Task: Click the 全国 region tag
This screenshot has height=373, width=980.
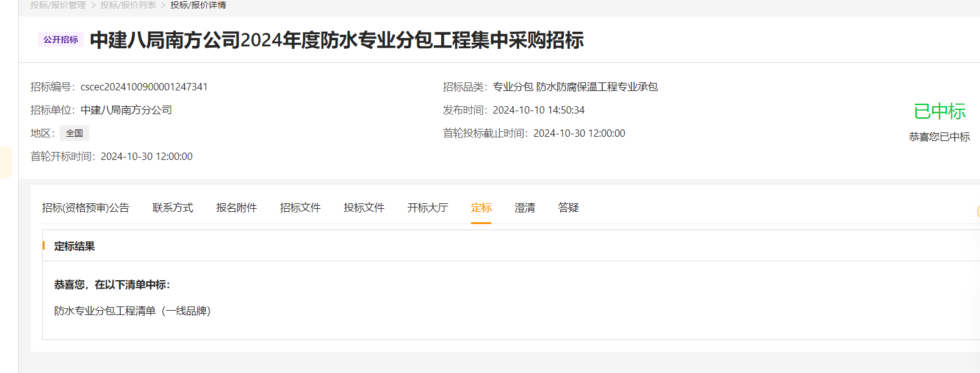Action: tap(74, 133)
